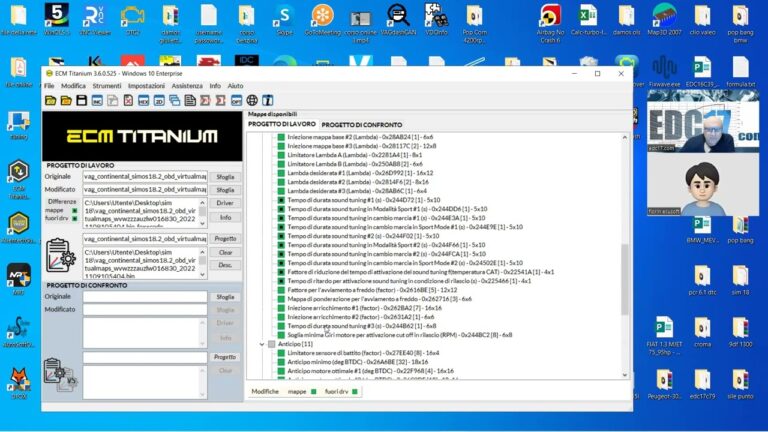This screenshot has width=768, height=432.
Task: Open the Aiuto menu
Action: click(235, 86)
